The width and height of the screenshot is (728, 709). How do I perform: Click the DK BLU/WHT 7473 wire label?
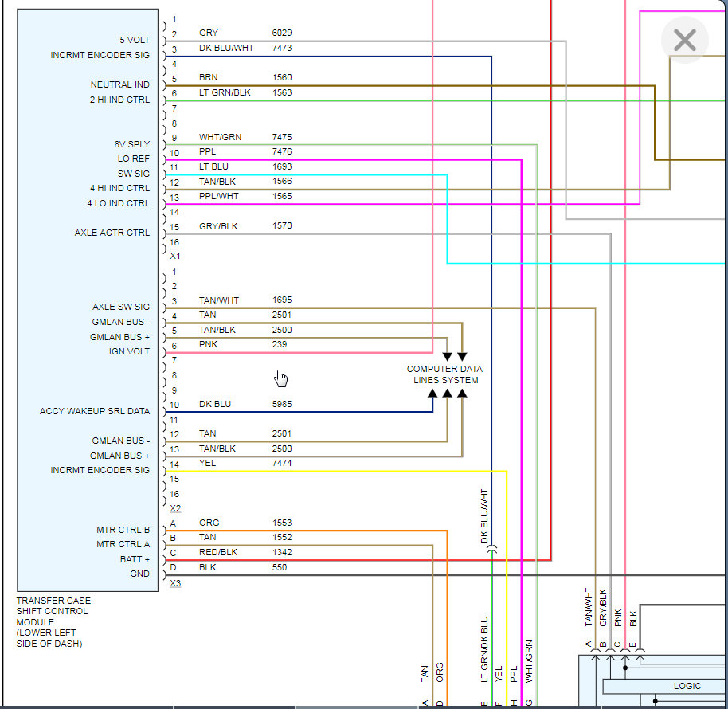click(245, 48)
